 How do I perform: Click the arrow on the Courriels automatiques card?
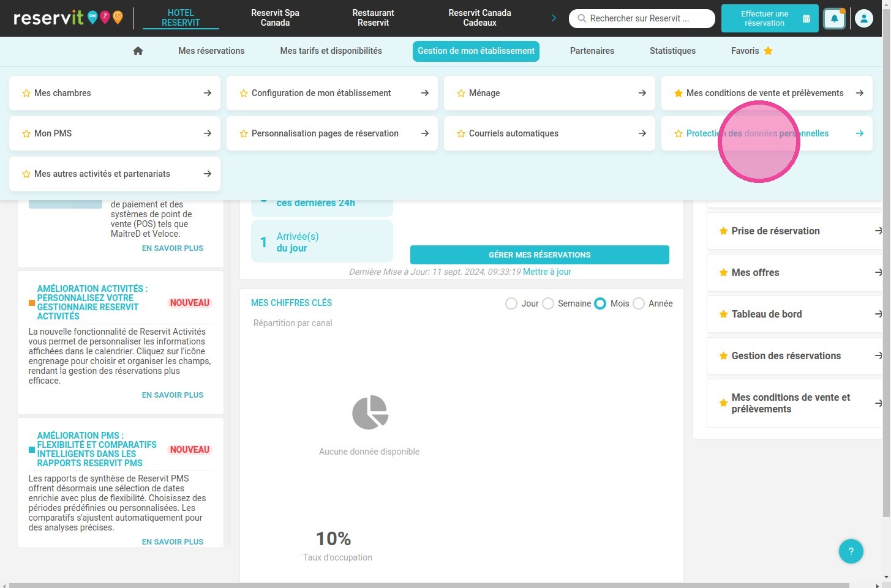pos(642,133)
